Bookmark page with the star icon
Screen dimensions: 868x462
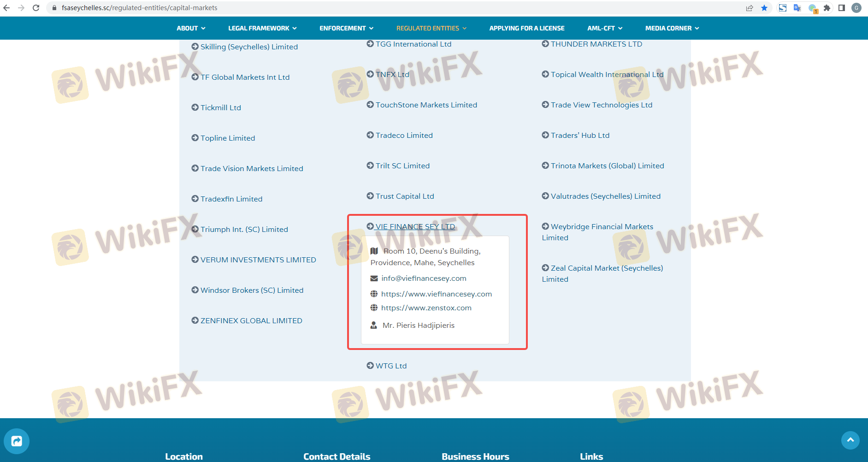(764, 8)
